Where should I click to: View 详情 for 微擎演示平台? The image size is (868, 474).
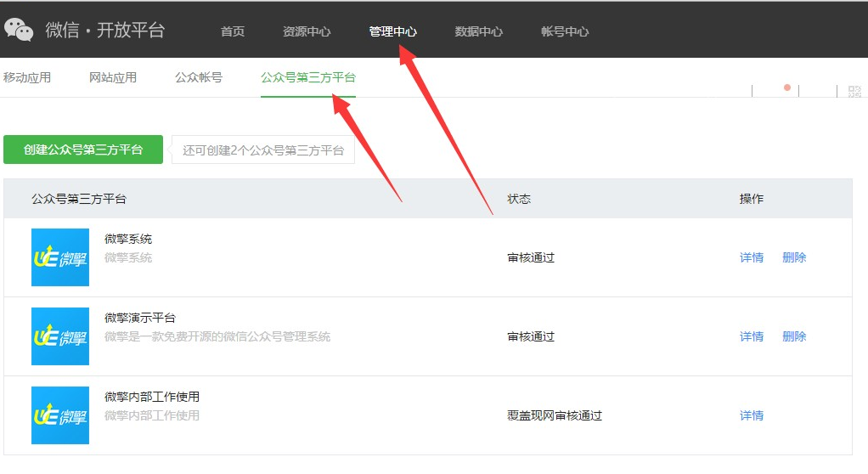click(752, 336)
